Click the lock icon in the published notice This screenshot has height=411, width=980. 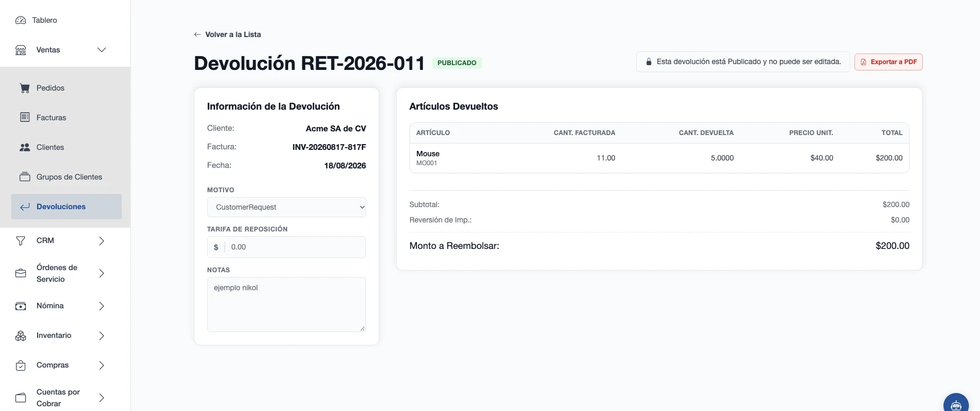(x=649, y=62)
